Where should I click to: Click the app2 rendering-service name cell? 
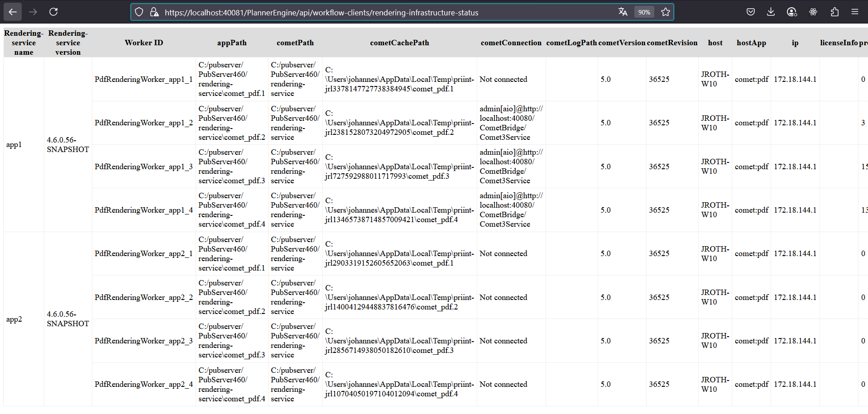pos(14,319)
